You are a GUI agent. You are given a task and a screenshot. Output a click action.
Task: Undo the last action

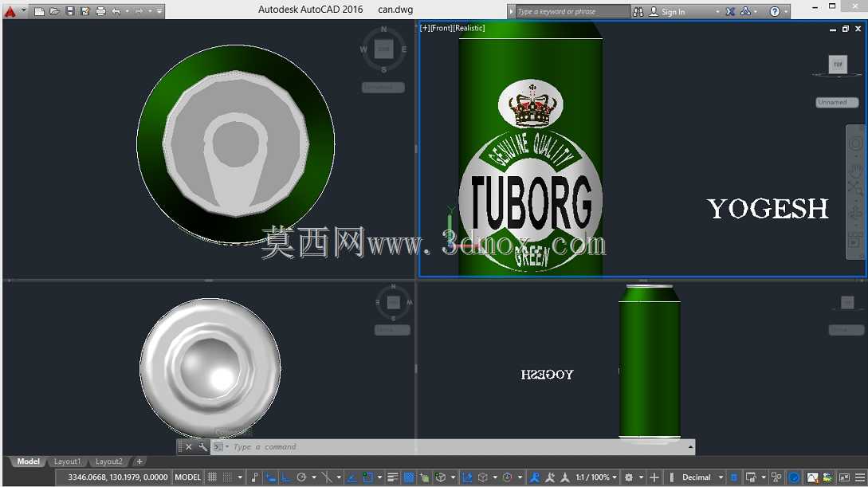point(116,11)
